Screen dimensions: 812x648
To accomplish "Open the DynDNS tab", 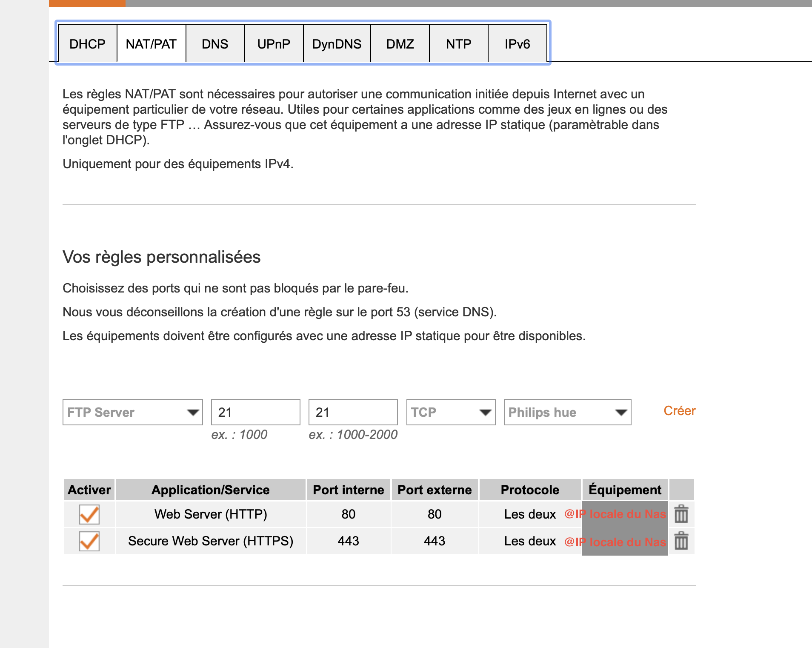I will coord(337,44).
